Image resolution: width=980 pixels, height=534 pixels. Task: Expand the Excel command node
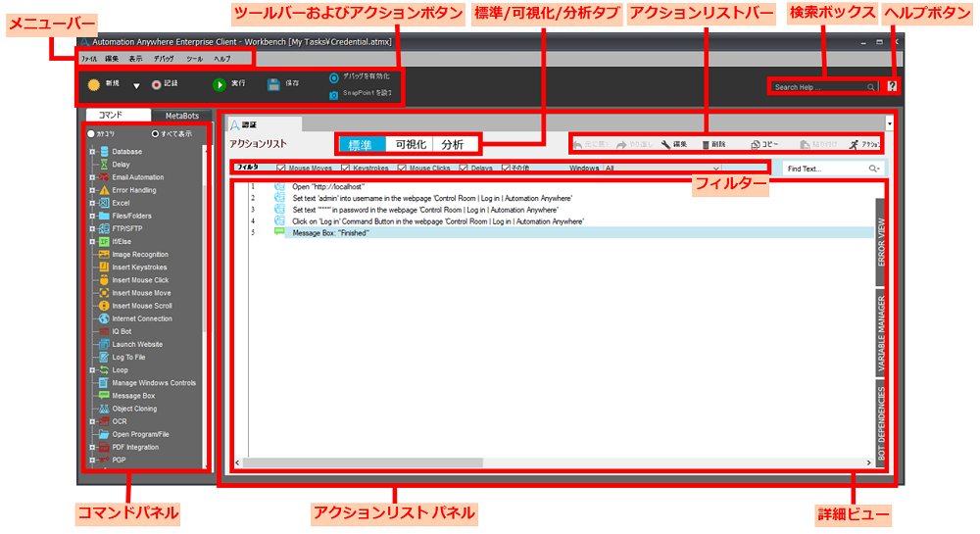92,203
